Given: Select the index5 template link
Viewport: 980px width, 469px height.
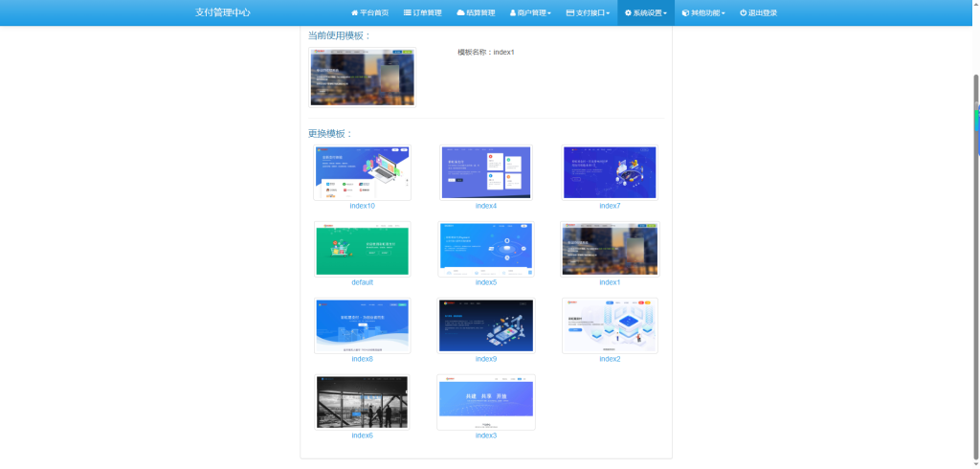Looking at the screenshot, I should (x=486, y=282).
